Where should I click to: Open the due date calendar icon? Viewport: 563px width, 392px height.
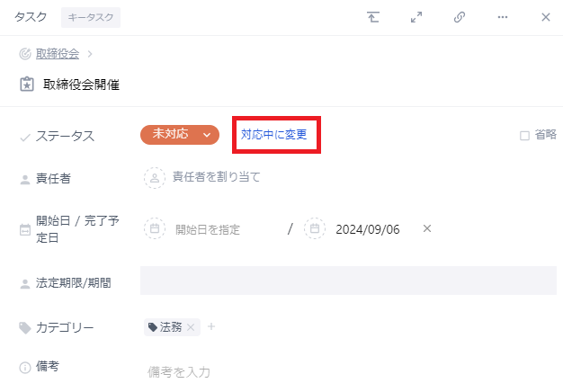pos(315,228)
